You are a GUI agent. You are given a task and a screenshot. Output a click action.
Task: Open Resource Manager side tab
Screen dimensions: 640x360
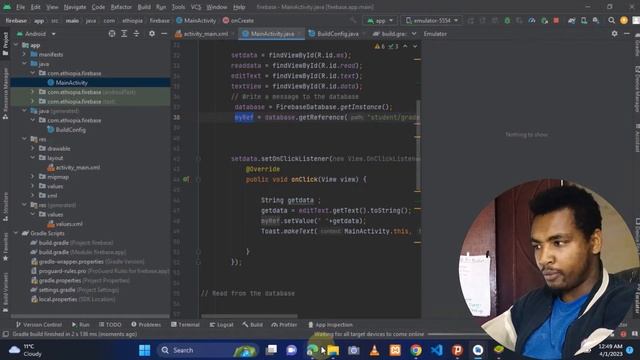(5, 93)
